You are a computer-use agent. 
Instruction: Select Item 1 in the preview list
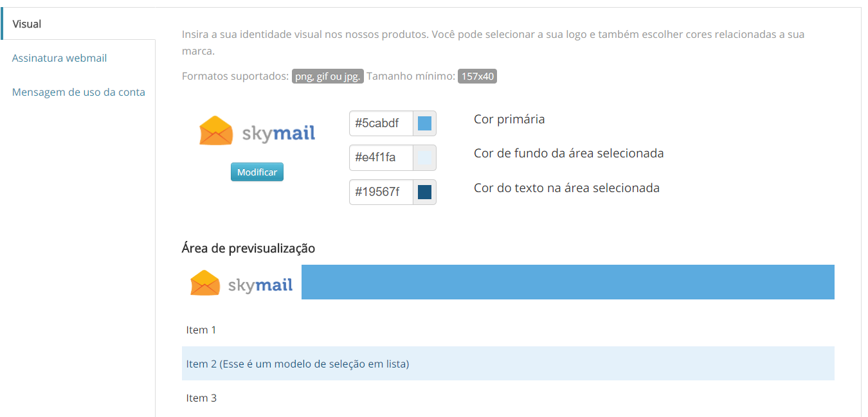(x=201, y=330)
